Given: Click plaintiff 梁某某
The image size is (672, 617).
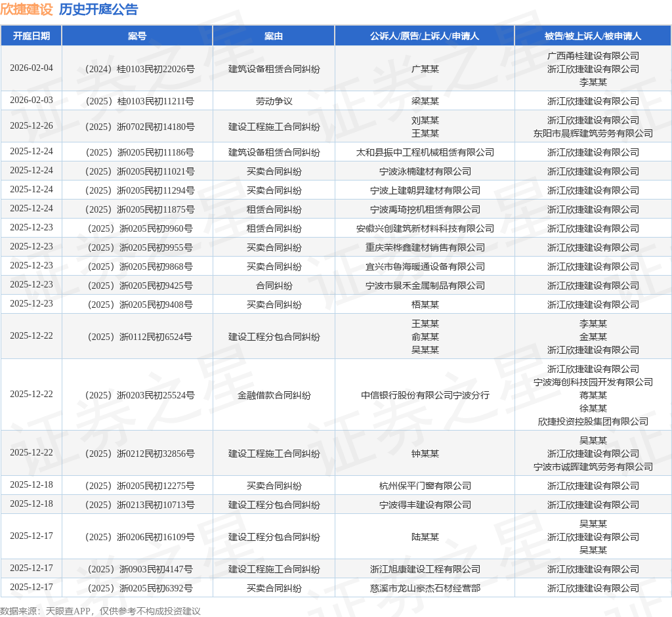Looking at the screenshot, I should click(425, 101).
